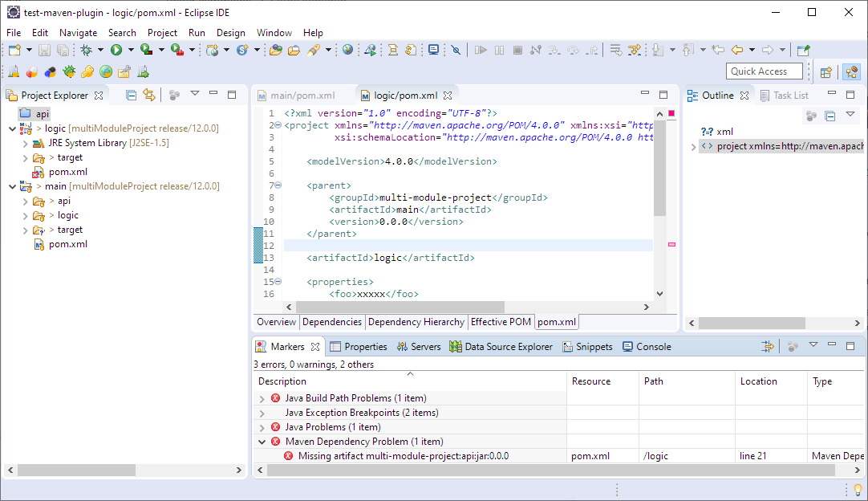This screenshot has width=868, height=501.
Task: Open the main/pom.xml editor tab
Action: pos(302,96)
